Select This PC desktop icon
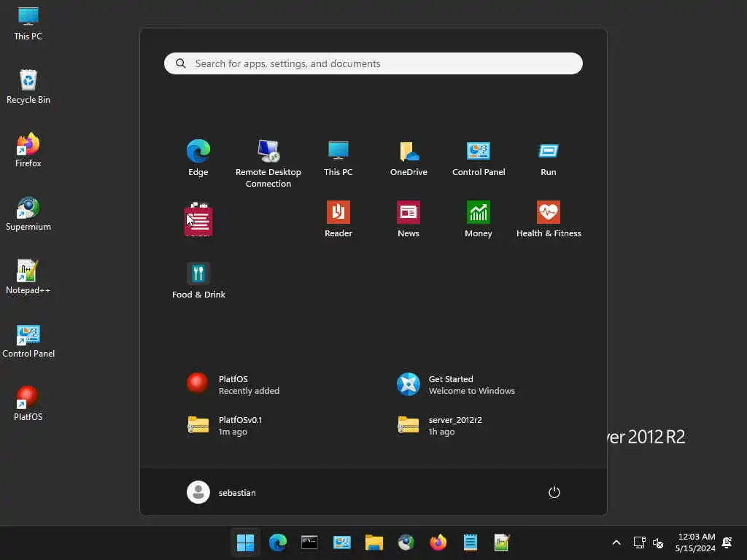Viewport: 747px width, 560px height. [28, 24]
